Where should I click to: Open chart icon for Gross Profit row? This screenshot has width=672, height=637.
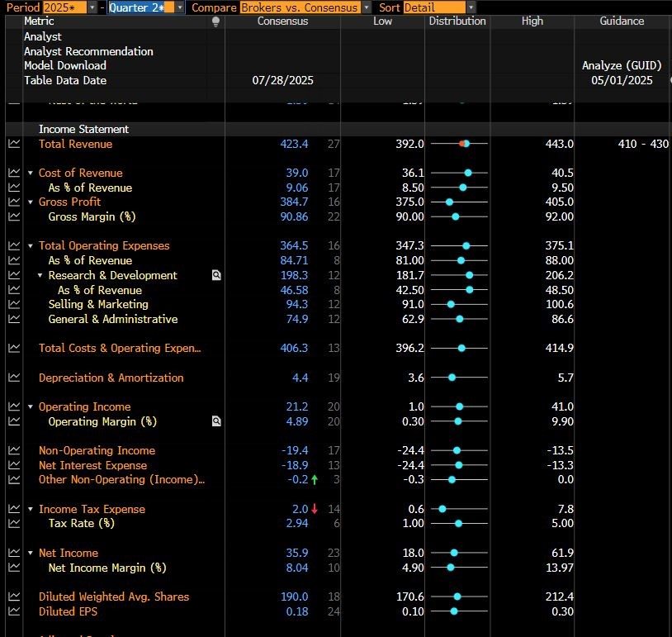tap(14, 202)
